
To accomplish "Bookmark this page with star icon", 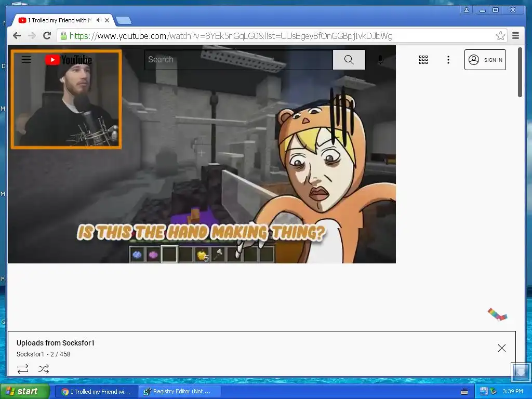I will point(500,36).
